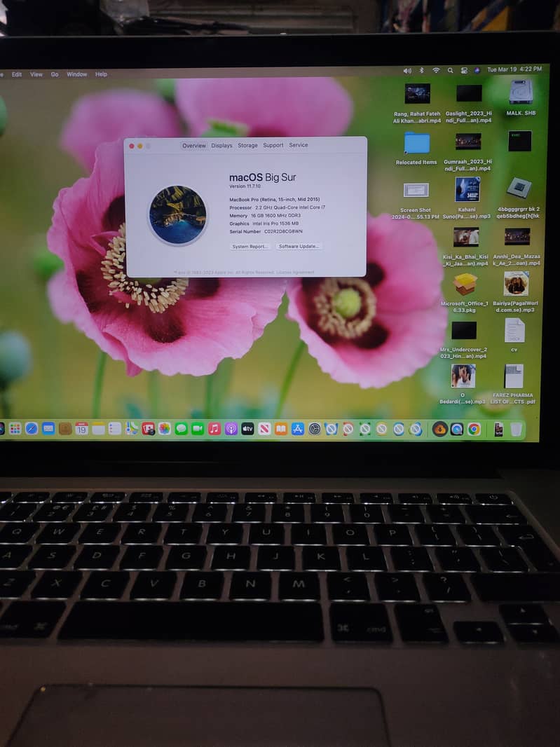Launch the Apple TV app
The width and height of the screenshot is (560, 747).
[247, 429]
